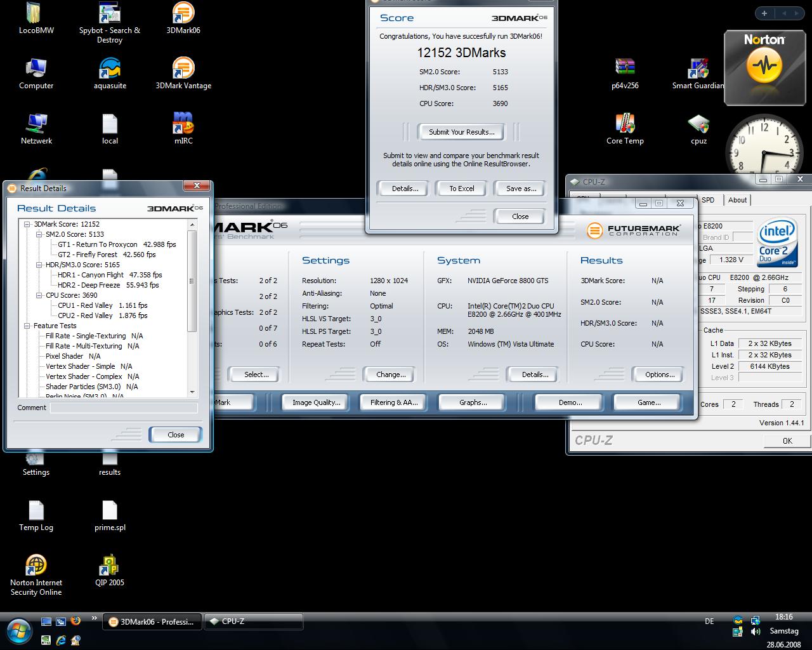This screenshot has height=650, width=812.
Task: Launch the 3DMark Vantage shortcut
Action: (183, 74)
